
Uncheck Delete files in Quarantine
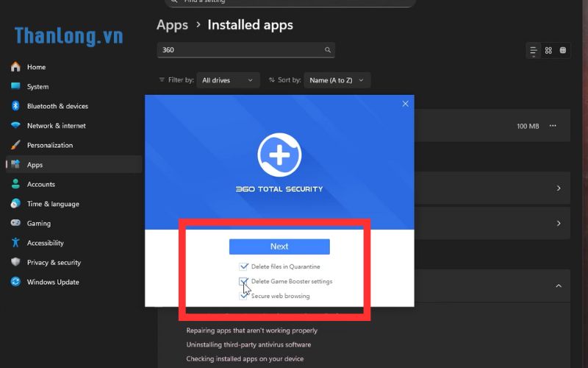click(x=243, y=266)
